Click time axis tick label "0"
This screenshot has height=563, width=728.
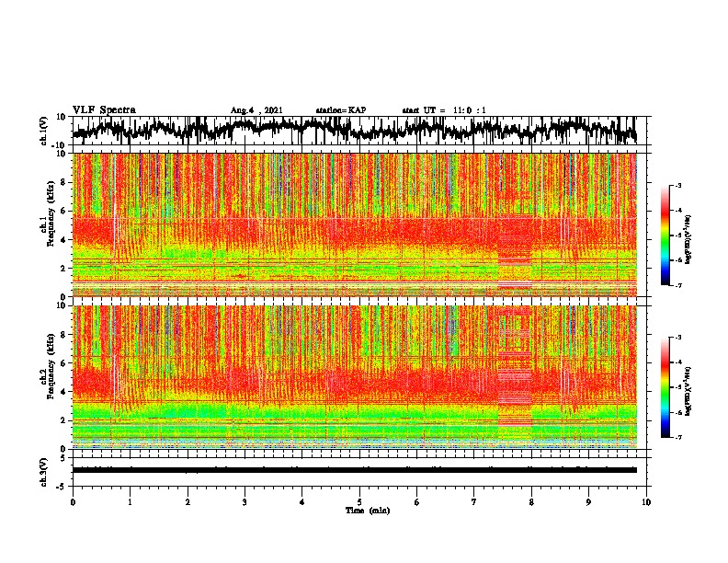(73, 502)
